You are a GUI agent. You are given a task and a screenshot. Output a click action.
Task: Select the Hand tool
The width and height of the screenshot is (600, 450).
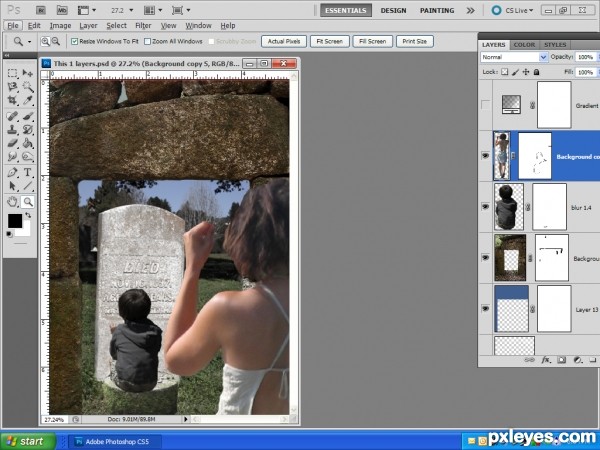click(x=12, y=201)
